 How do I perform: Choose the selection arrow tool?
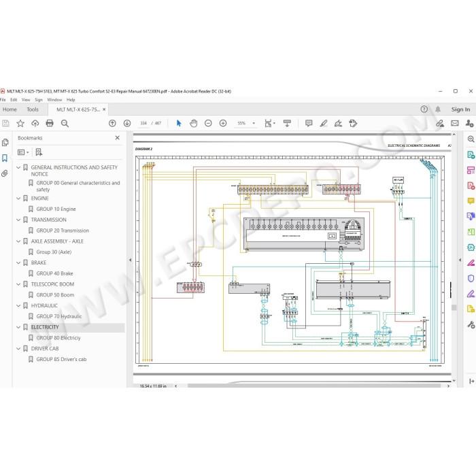(x=179, y=123)
